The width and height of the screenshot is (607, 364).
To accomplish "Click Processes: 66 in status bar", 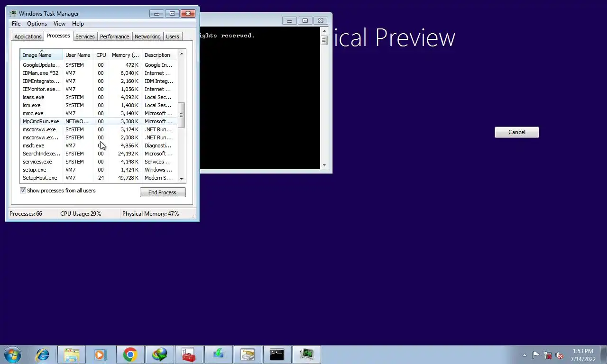I will [x=26, y=214].
